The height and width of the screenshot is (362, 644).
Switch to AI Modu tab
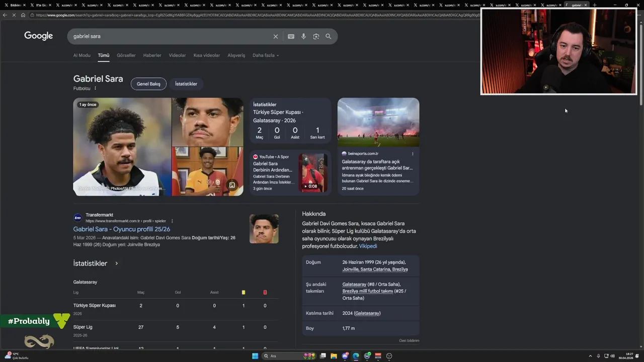click(82, 55)
